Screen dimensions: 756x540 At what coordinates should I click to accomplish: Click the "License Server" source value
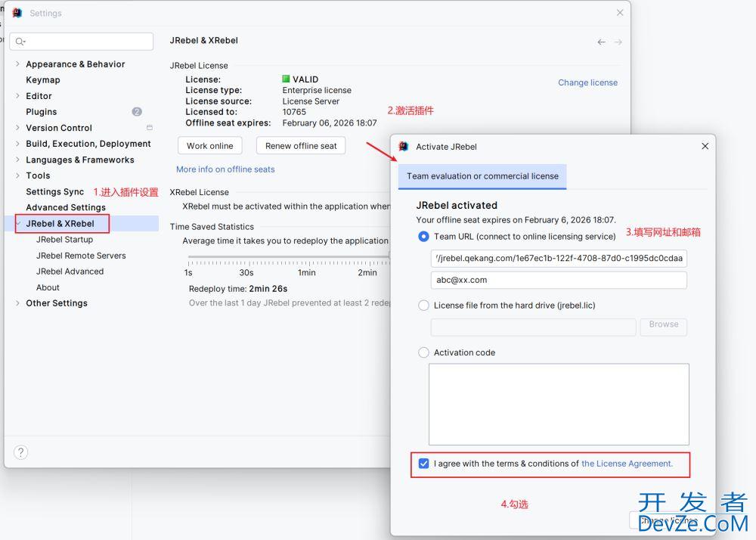(x=311, y=101)
